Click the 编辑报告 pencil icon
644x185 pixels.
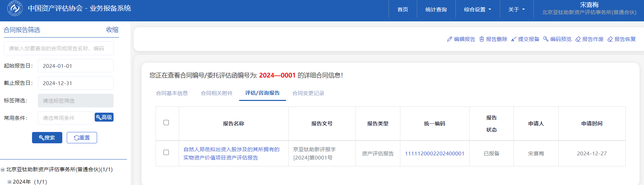click(450, 39)
